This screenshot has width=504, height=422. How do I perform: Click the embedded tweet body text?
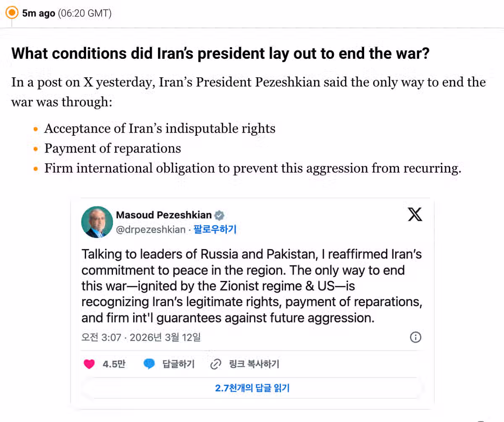coord(251,286)
